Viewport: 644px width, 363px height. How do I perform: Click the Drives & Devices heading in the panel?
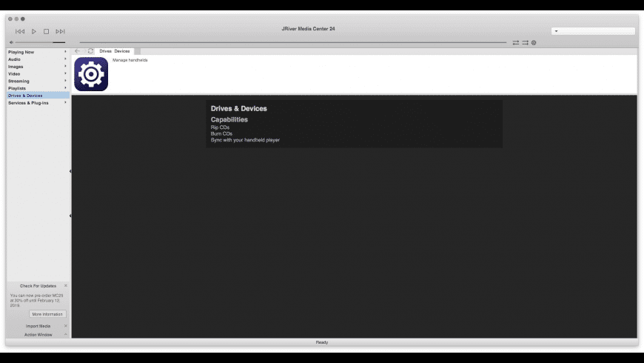(238, 109)
